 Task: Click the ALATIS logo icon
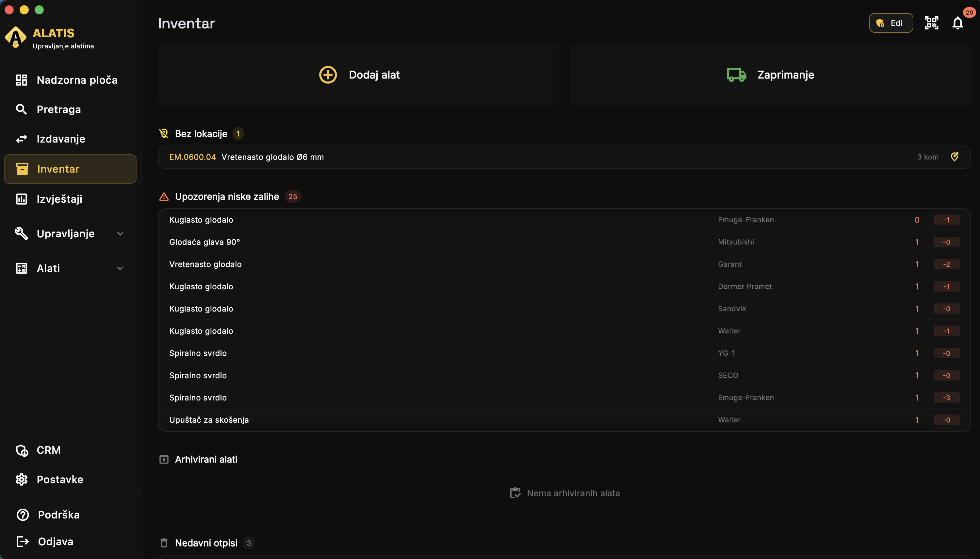[15, 37]
